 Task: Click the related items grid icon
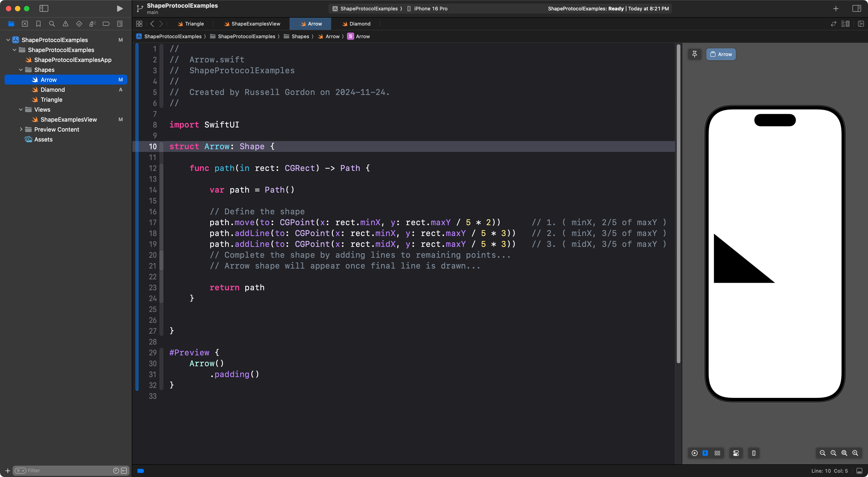tap(139, 24)
